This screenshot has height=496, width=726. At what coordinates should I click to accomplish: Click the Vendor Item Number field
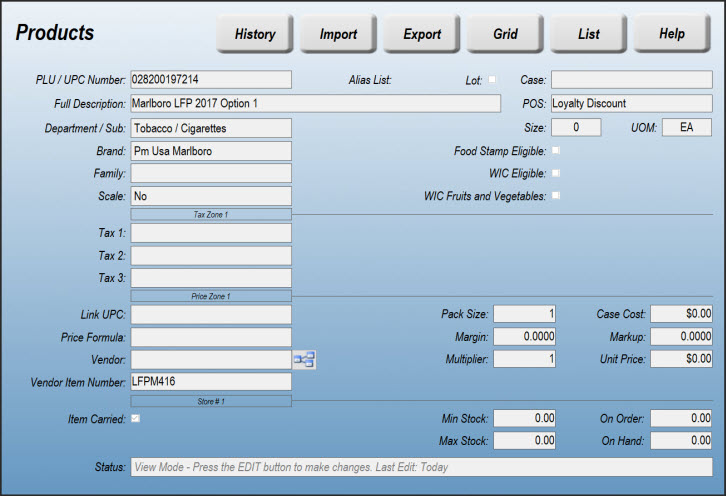pyautogui.click(x=211, y=382)
